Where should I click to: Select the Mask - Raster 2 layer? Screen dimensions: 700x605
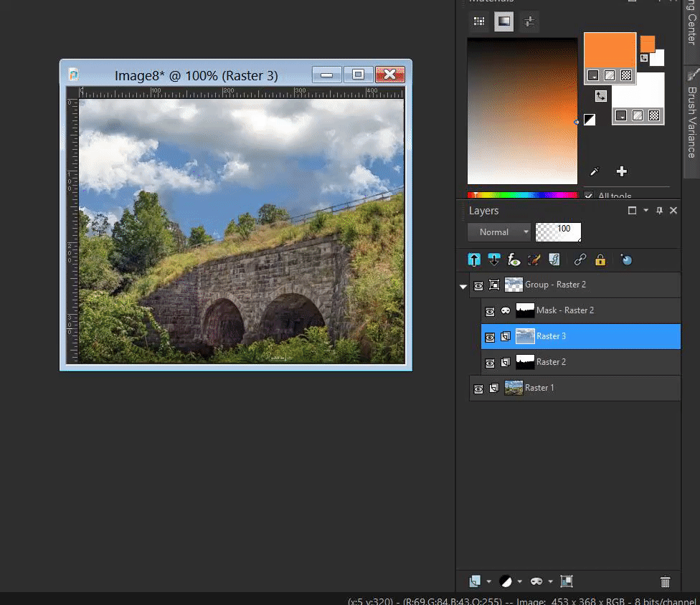pos(581,310)
